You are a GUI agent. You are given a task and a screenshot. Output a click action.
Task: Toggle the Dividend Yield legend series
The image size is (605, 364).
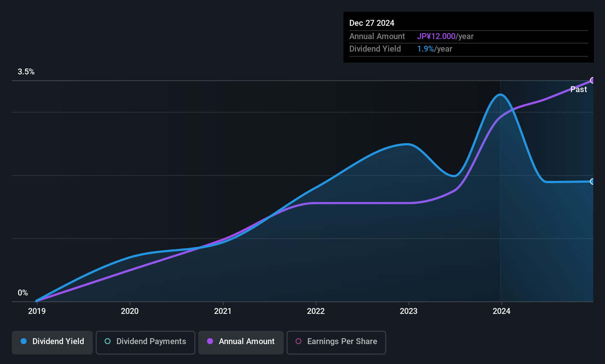52,342
